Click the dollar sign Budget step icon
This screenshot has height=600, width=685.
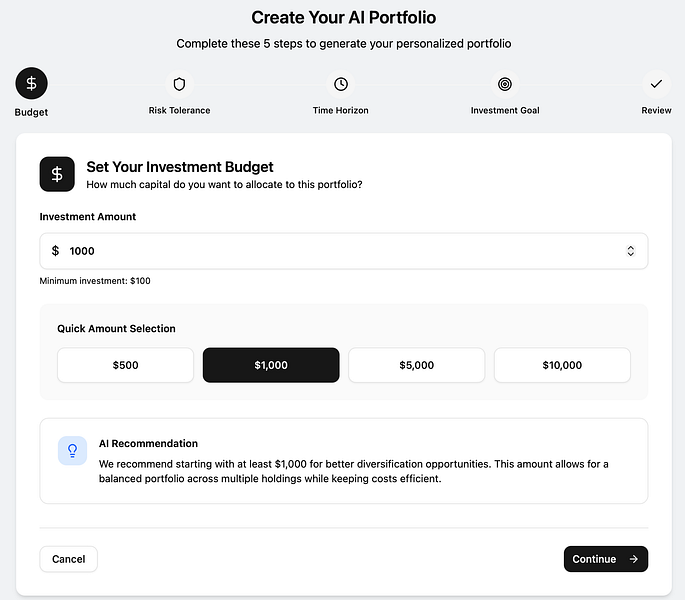click(31, 84)
